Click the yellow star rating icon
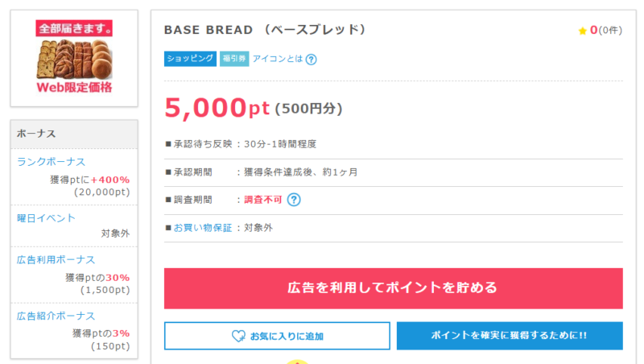This screenshot has height=364, width=644. pyautogui.click(x=582, y=31)
